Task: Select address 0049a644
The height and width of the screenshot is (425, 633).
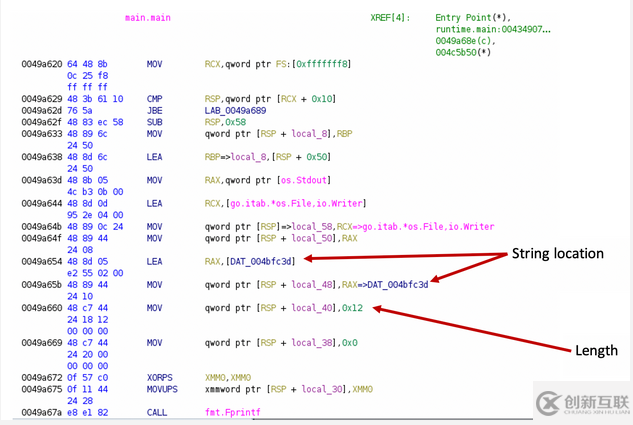Action: (x=42, y=203)
